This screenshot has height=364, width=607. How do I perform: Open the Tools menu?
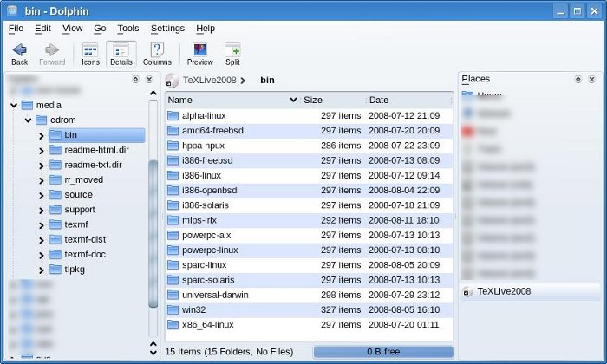(x=128, y=29)
